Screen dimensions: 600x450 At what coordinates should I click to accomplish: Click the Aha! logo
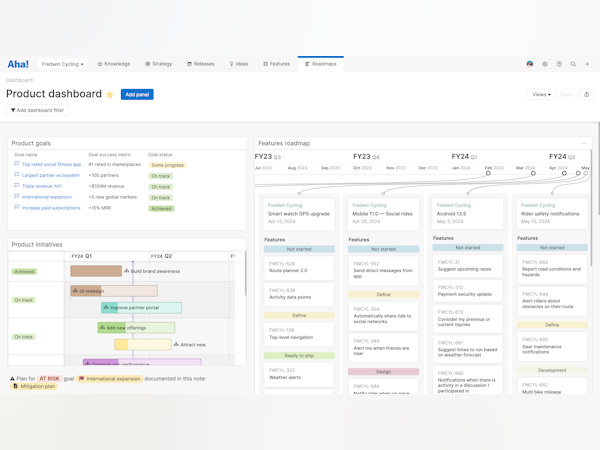18,64
